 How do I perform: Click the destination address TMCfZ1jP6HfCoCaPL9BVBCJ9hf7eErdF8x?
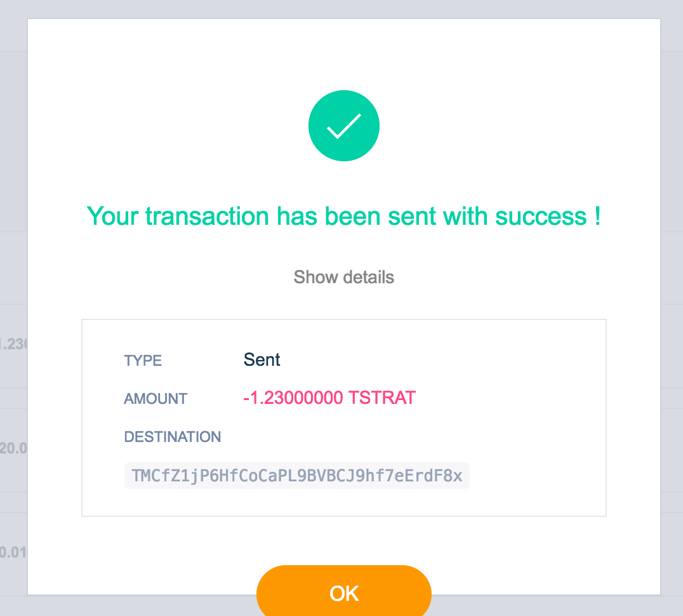pyautogui.click(x=296, y=476)
